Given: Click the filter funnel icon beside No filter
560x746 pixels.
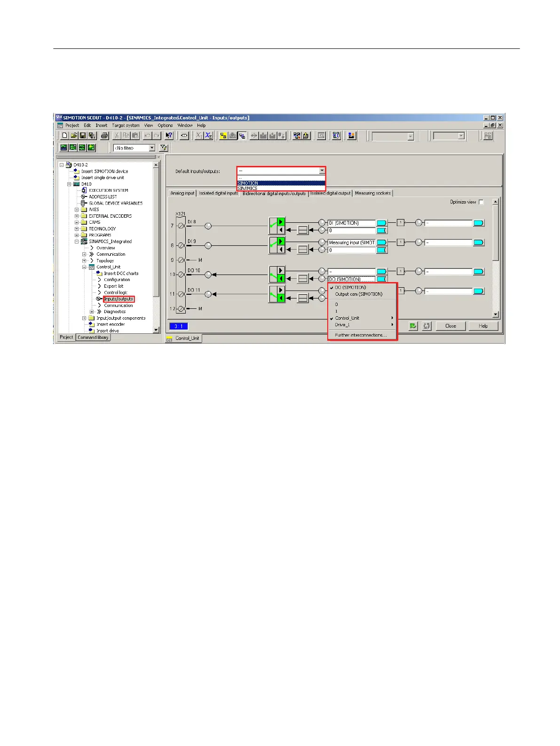Looking at the screenshot, I should (x=163, y=148).
